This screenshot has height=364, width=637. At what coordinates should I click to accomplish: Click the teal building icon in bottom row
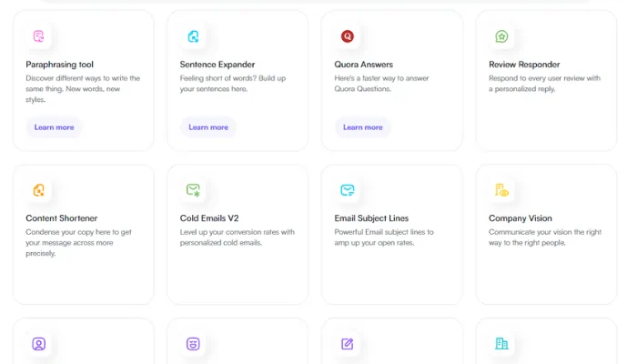tap(501, 344)
